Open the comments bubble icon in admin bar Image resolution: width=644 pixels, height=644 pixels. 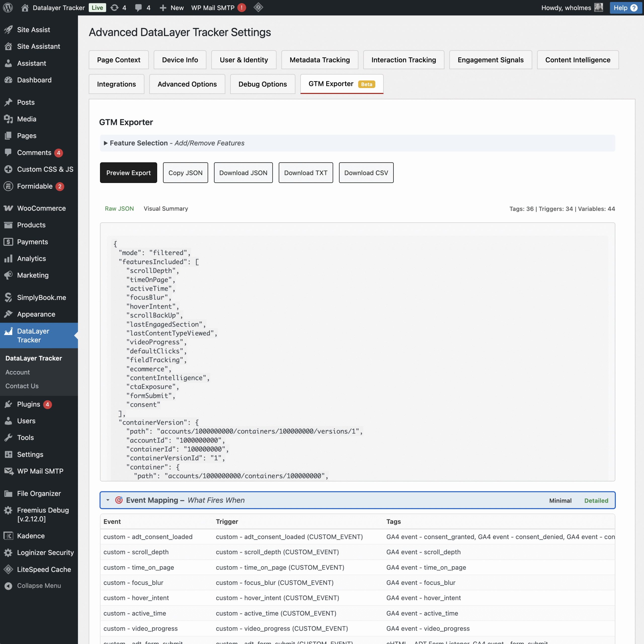[138, 8]
